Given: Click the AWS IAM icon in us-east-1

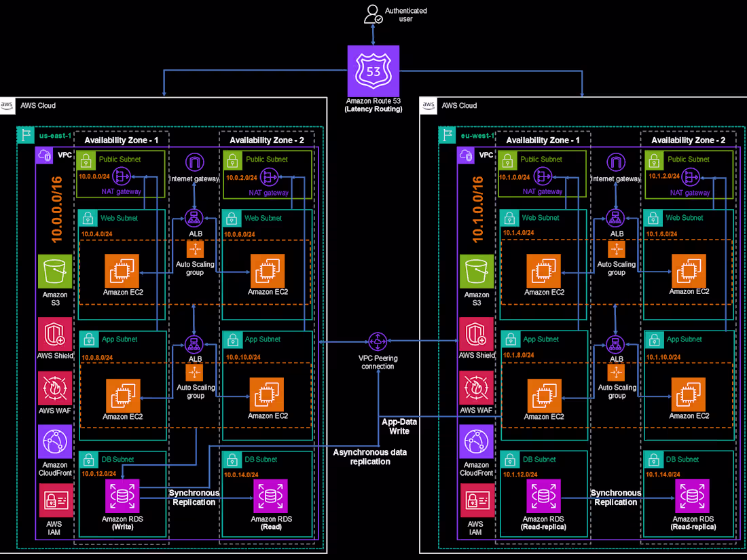Looking at the screenshot, I should (x=55, y=500).
